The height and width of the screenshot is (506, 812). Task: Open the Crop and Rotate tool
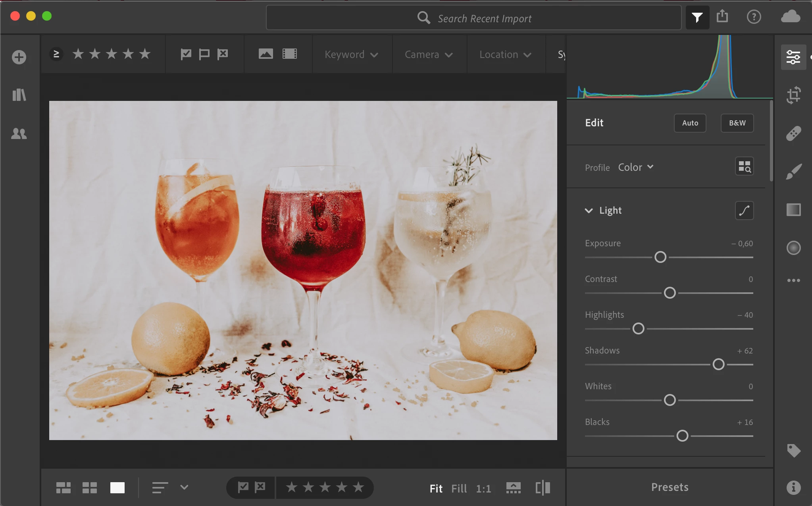793,95
